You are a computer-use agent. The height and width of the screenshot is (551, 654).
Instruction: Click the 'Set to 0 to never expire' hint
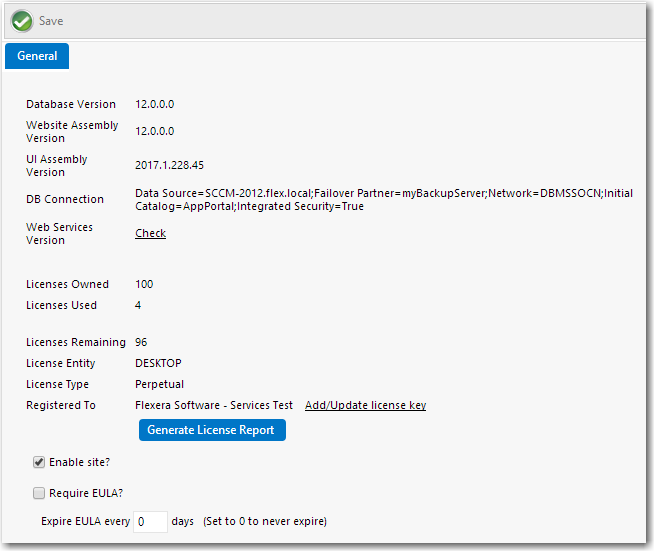pos(264,521)
